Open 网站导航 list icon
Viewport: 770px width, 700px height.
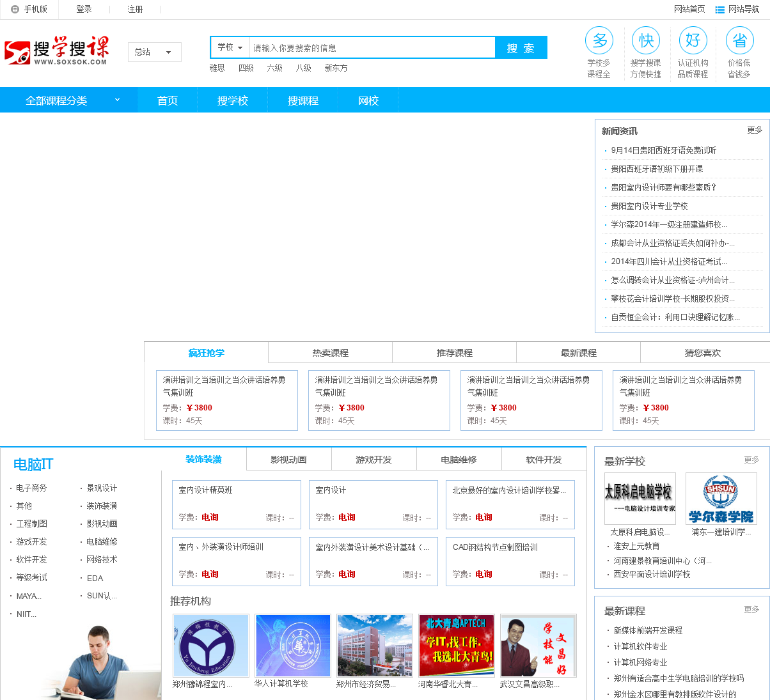pos(719,10)
